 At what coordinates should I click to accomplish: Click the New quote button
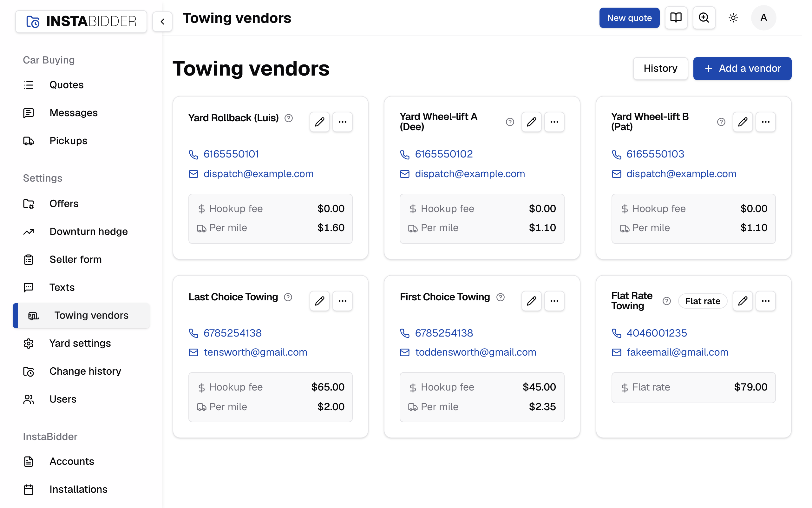click(x=629, y=18)
